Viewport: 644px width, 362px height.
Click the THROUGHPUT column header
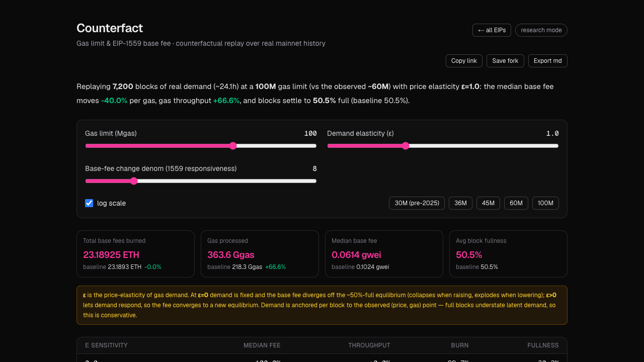[x=369, y=345]
